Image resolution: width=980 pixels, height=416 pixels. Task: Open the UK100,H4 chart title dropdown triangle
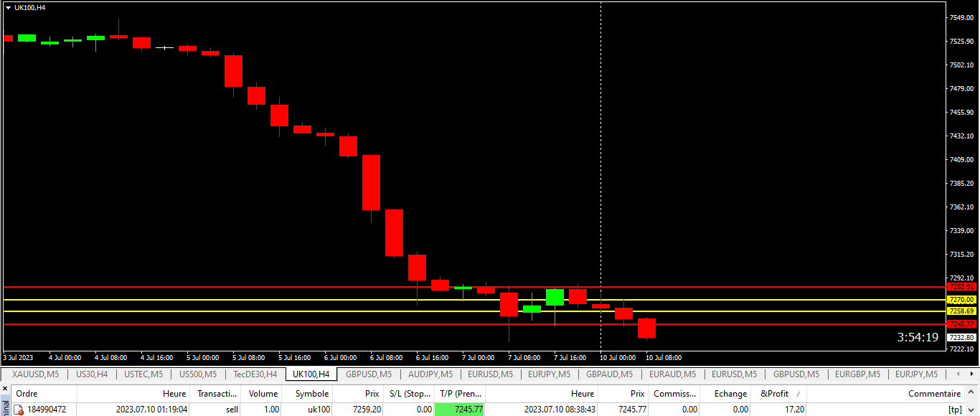click(8, 7)
